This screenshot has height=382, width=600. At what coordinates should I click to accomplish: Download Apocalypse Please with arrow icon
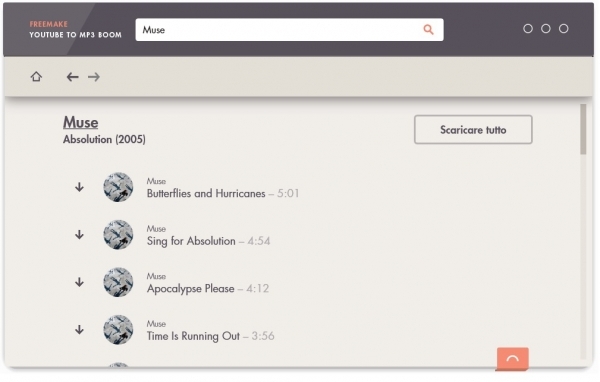tap(79, 282)
